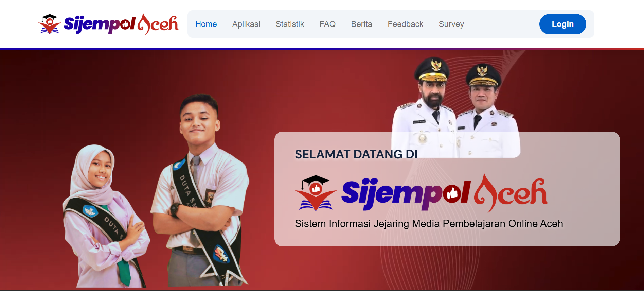Click the two officials in white uniforms photo
Viewport: 644px width, 291px height.
click(x=455, y=107)
